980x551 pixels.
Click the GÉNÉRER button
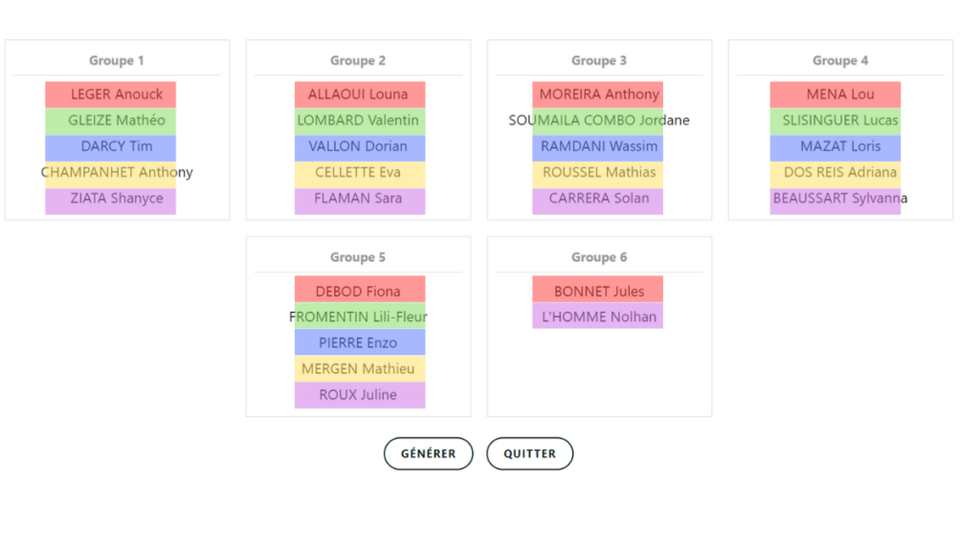428,453
